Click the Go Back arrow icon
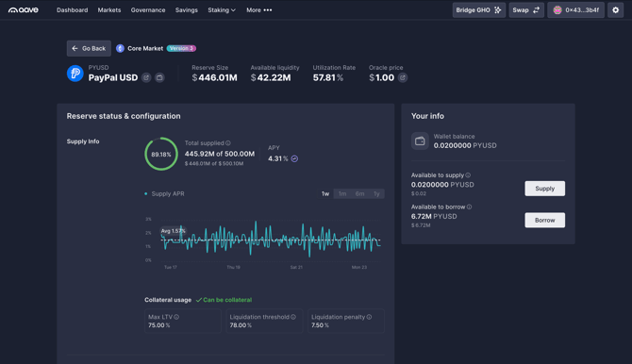The width and height of the screenshot is (632, 364). [75, 48]
